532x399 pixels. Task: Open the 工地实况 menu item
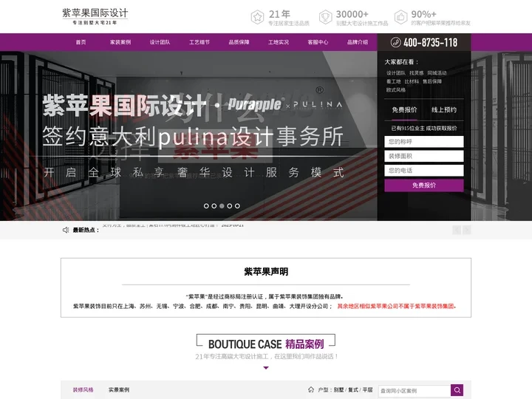[x=279, y=42]
